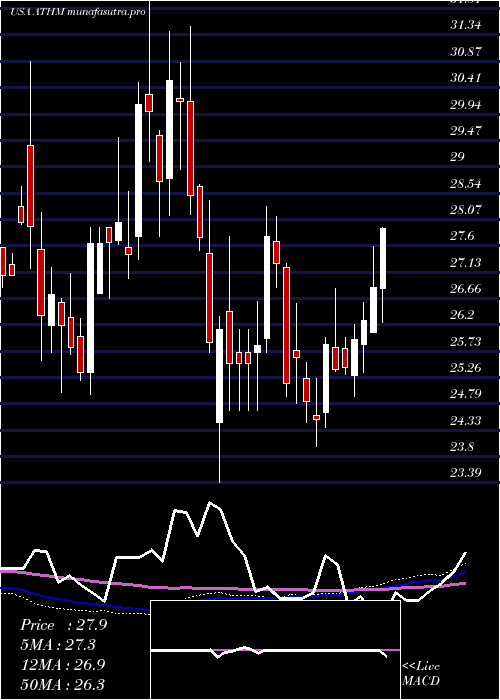The image size is (500, 700).
Task: Click the 12MA : 26.9 value
Action: [x=62, y=664]
